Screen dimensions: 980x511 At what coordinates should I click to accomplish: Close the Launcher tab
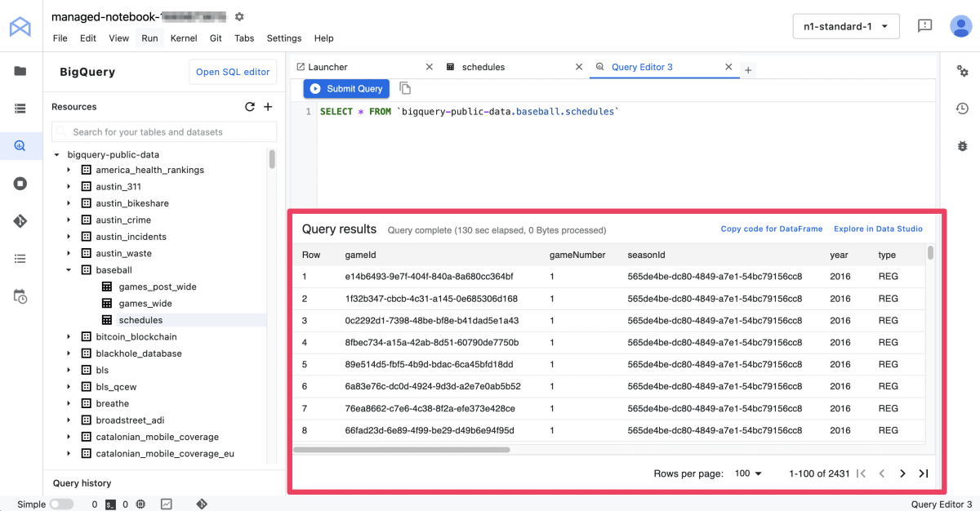pos(430,67)
